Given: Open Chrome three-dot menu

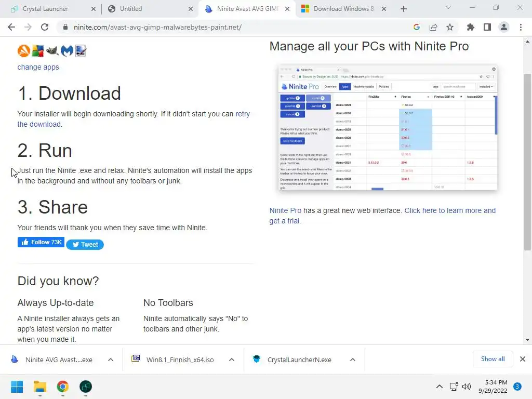Looking at the screenshot, I should (521, 27).
